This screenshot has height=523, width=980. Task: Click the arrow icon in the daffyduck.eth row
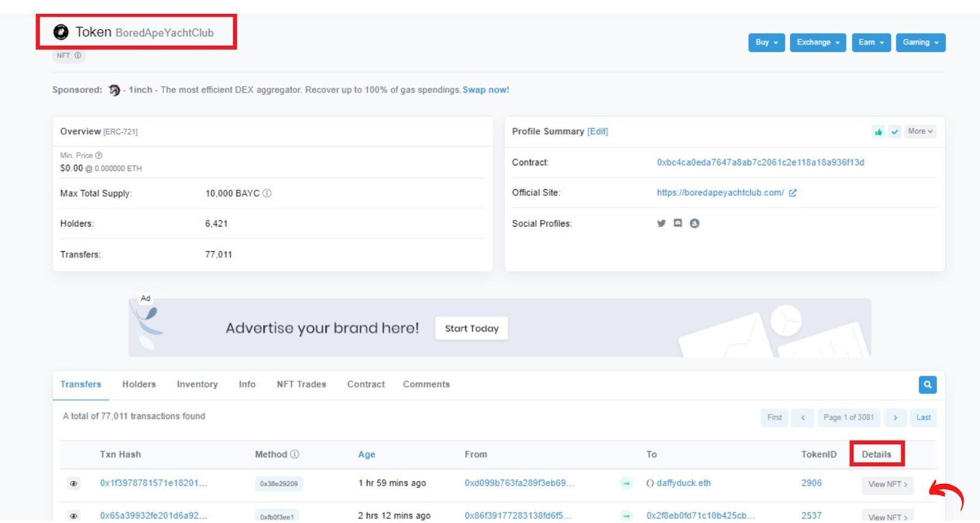pos(626,484)
